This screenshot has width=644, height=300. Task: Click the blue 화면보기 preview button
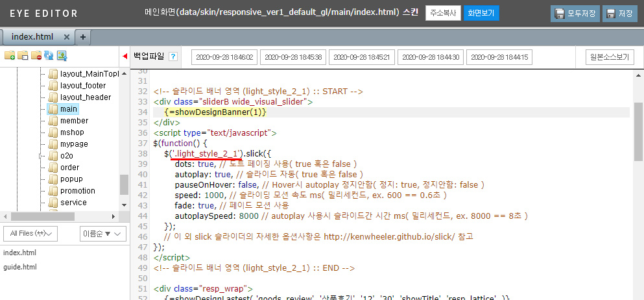[481, 13]
